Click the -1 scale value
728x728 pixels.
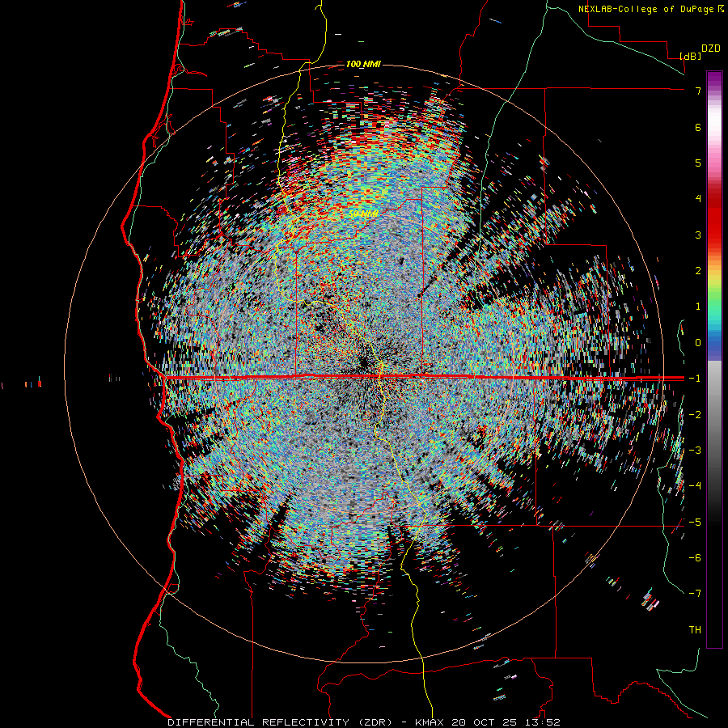(x=695, y=379)
